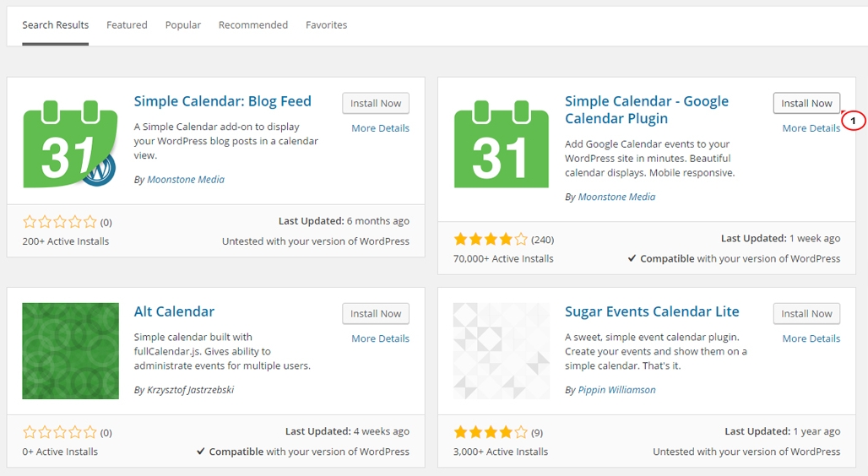Click the Simple Calendar Google Calendar plugin icon
The width and height of the screenshot is (868, 476).
click(501, 144)
